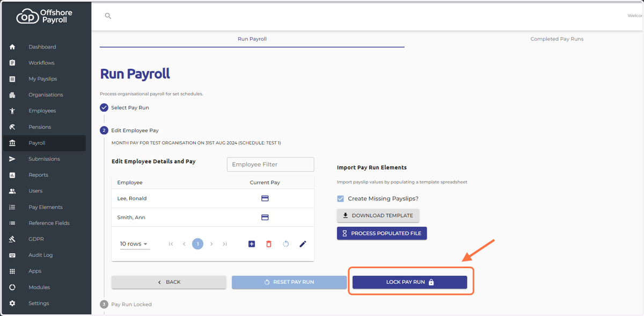Click the refresh icon under employee table
The height and width of the screenshot is (316, 644).
(286, 244)
